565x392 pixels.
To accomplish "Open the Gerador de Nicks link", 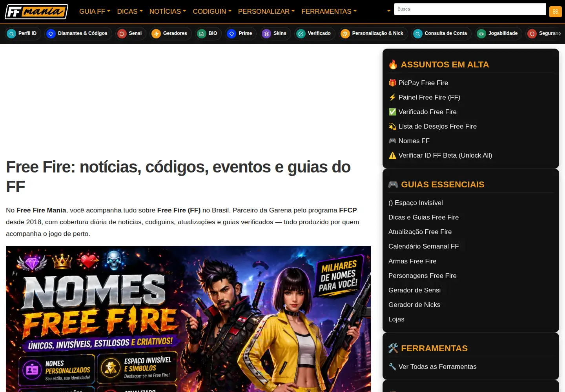I will pos(414,305).
